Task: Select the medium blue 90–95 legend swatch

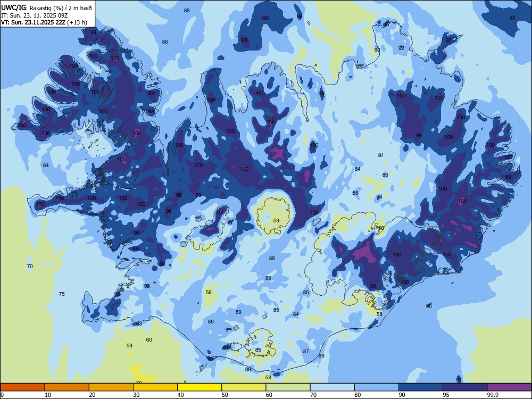Action: pos(421,387)
